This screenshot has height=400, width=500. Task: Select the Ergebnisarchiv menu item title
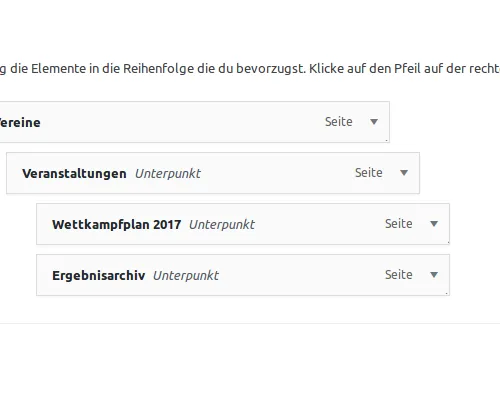pyautogui.click(x=99, y=276)
